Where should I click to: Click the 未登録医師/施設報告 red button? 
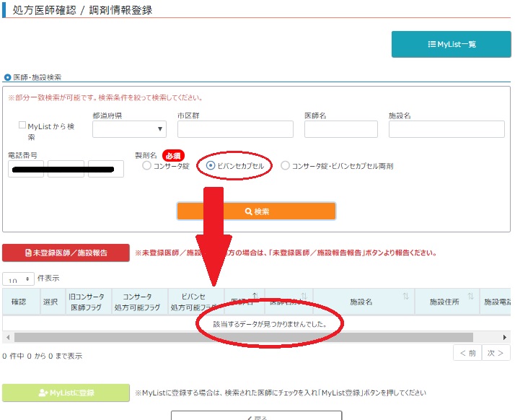[66, 253]
